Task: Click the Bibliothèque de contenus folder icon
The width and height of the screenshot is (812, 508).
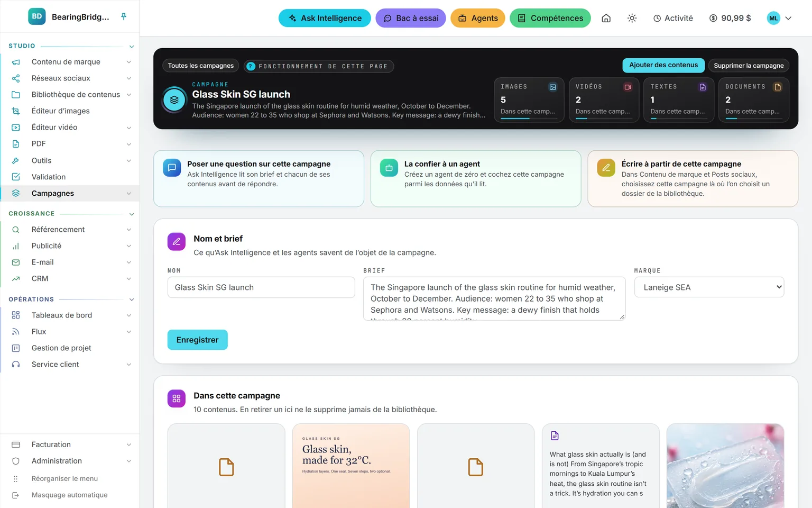Action: (x=16, y=95)
